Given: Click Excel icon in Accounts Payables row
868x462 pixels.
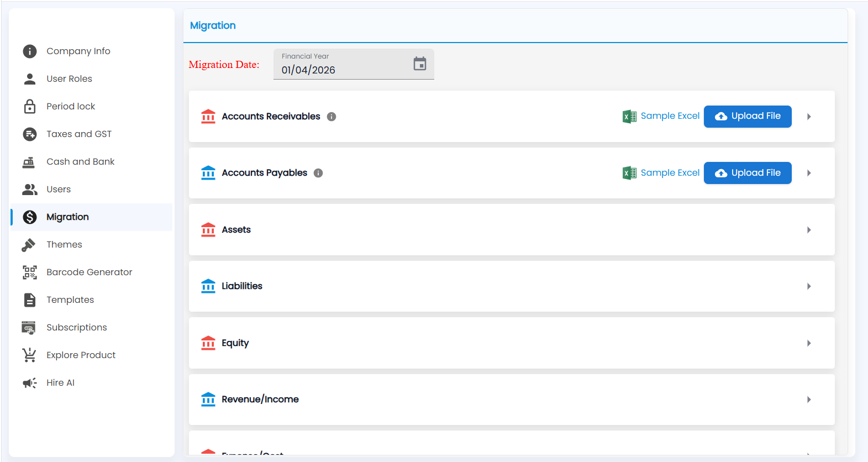Looking at the screenshot, I should point(630,173).
